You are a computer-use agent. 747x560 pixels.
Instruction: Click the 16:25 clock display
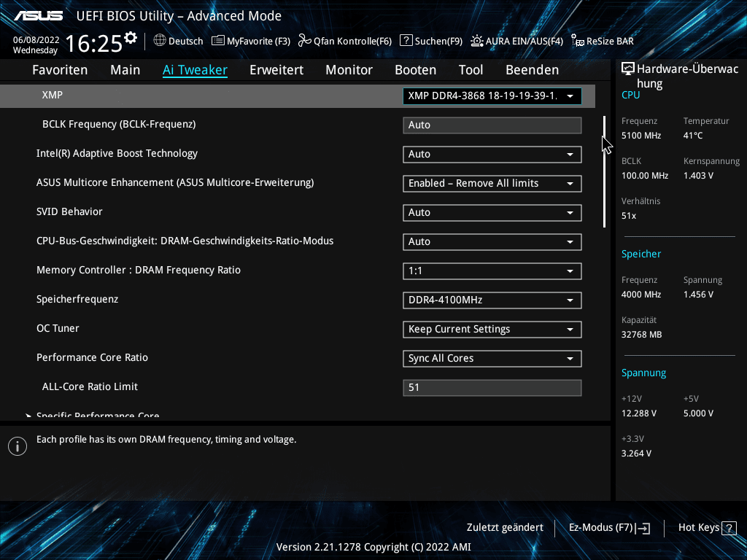93,43
